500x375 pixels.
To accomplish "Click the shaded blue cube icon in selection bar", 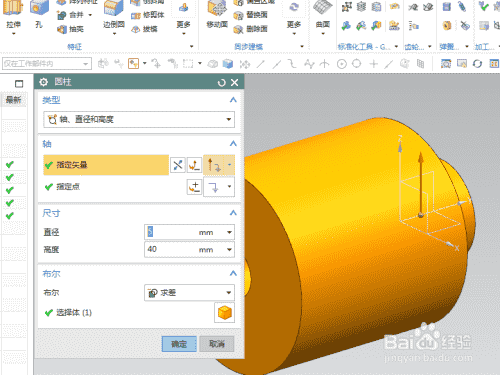I will [228, 63].
